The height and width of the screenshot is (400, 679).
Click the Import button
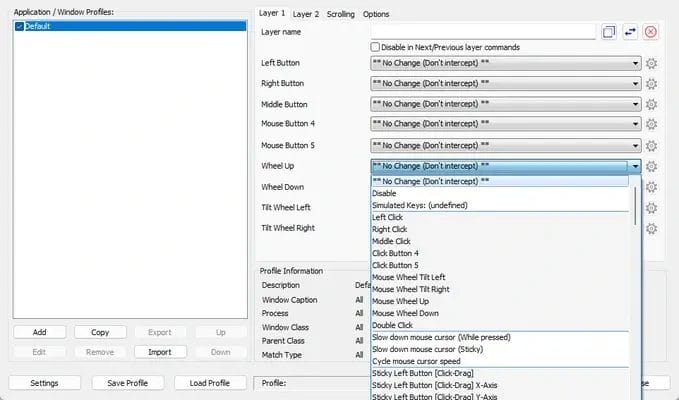[159, 352]
